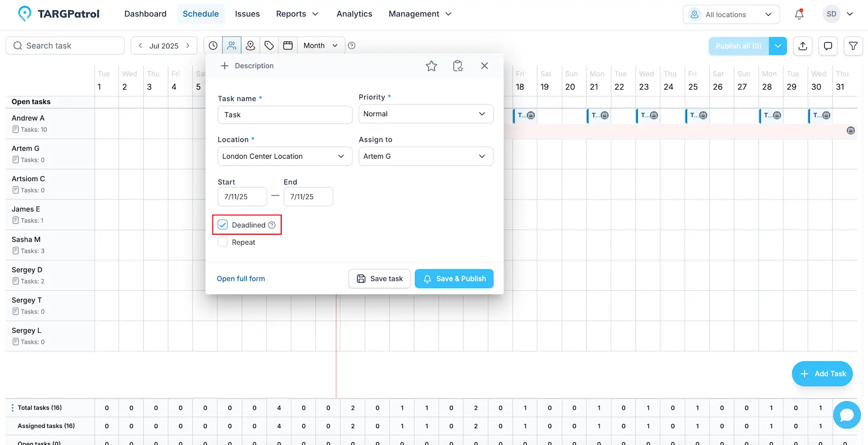Screen dimensions: 868x445
Task: Open the All locations dropdown
Action: click(x=731, y=14)
